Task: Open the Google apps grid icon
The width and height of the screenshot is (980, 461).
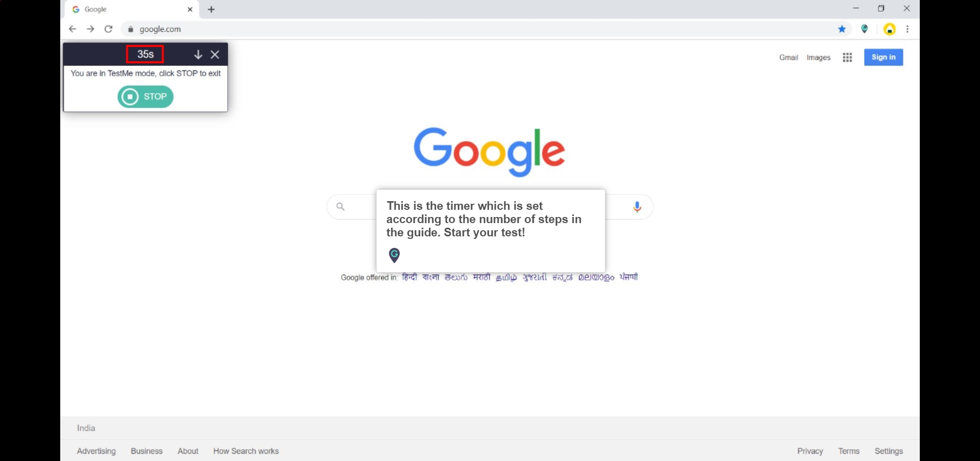Action: (847, 57)
